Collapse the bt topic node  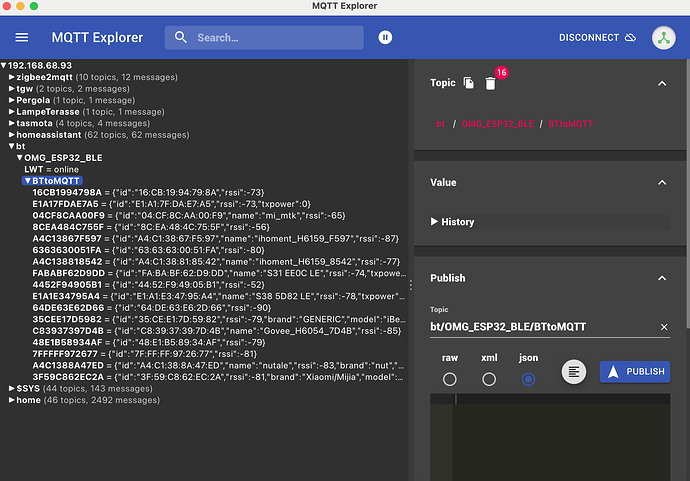tap(12, 146)
